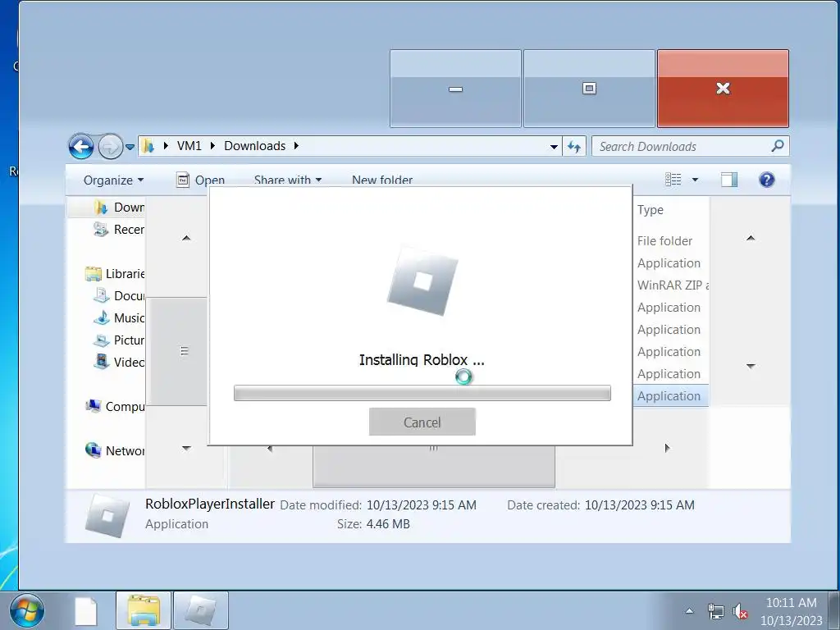Open Windows Explorer from taskbar
The image size is (840, 630).
[144, 610]
